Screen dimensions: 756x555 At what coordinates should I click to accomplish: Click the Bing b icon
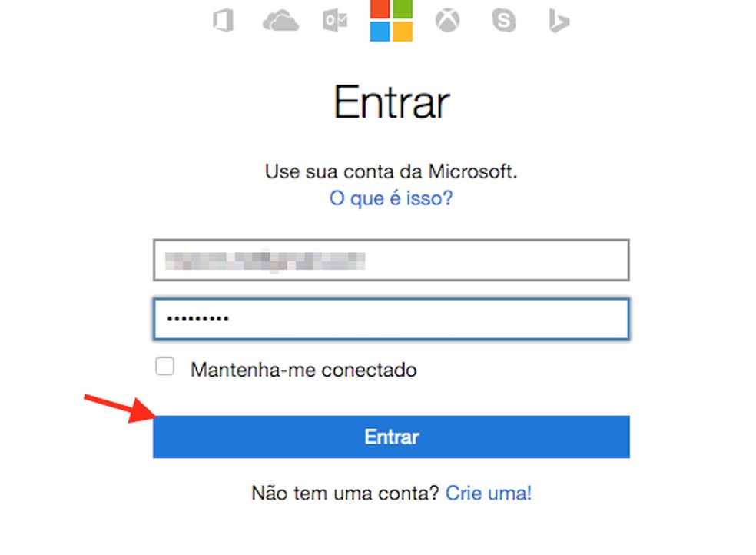click(559, 22)
